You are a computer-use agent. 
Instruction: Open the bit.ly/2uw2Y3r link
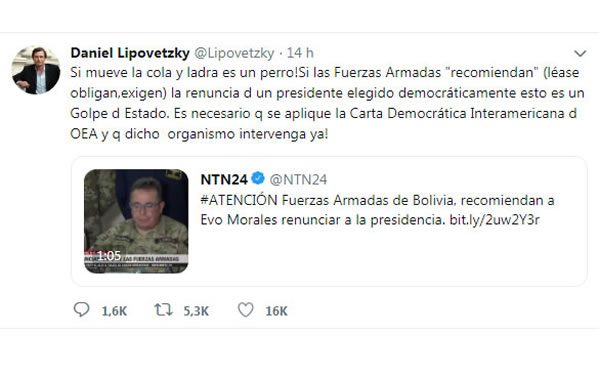tap(494, 220)
